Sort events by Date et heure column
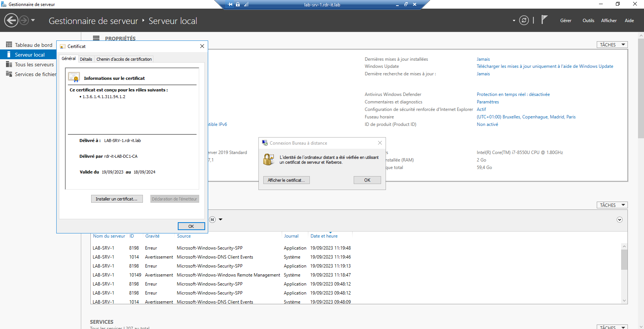 pos(324,236)
